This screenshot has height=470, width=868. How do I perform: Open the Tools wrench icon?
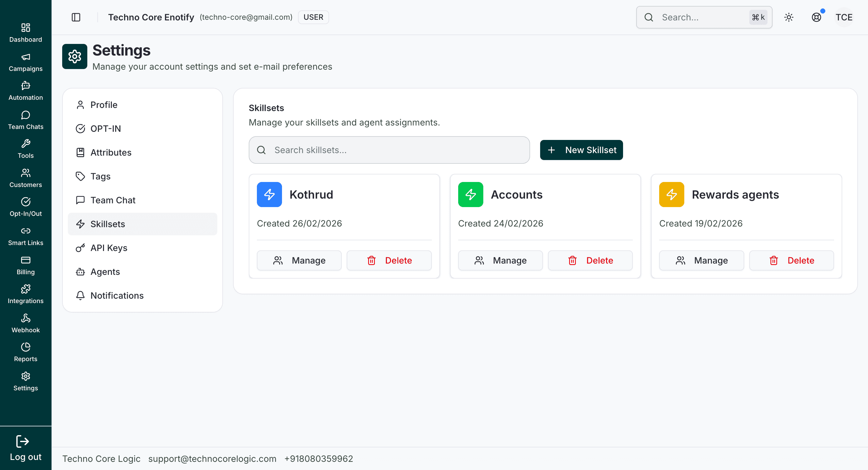pos(26,144)
